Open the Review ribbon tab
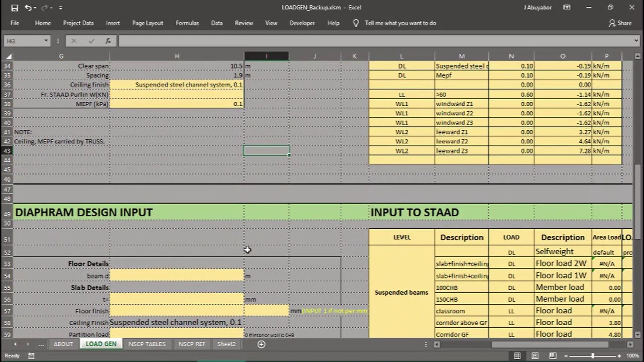 244,23
